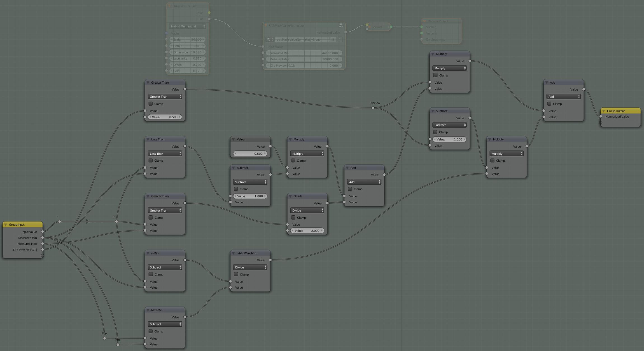This screenshot has width=644, height=351.
Task: Increase Greater Than Value 0.500 with right arrow
Action: pos(180,117)
